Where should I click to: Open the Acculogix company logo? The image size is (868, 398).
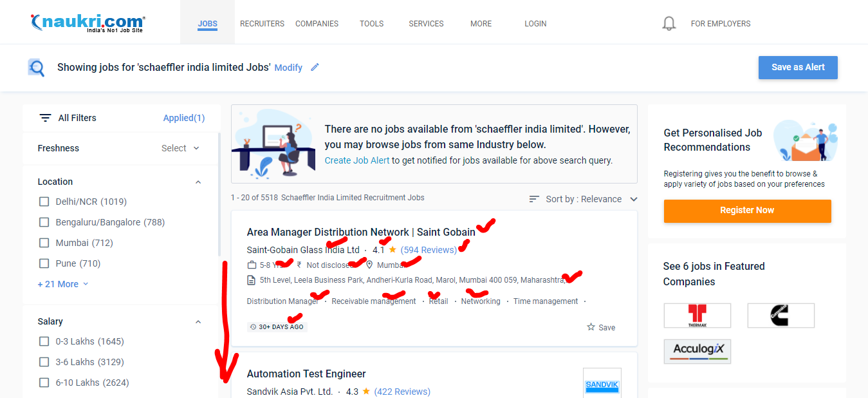click(x=697, y=352)
